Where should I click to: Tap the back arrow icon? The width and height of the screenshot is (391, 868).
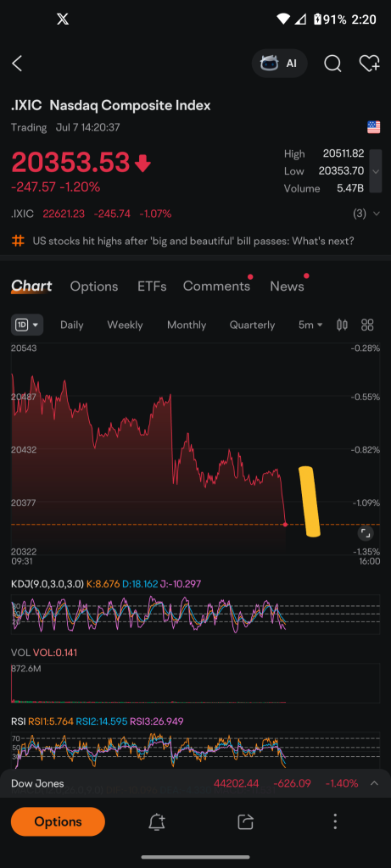pos(17,64)
